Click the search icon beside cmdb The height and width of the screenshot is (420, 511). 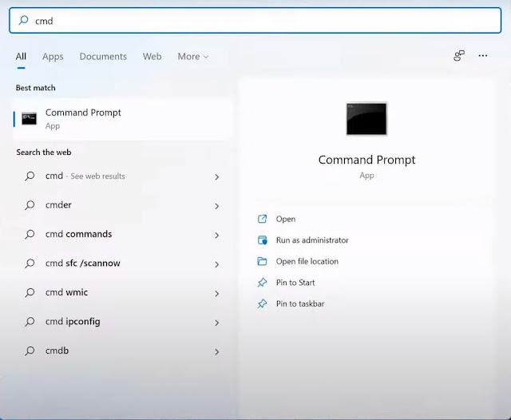[30, 351]
